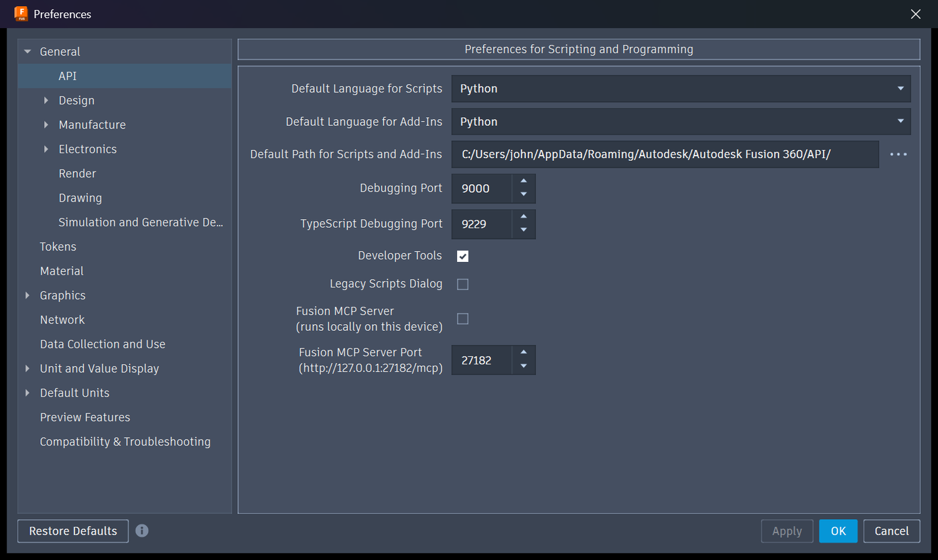Image resolution: width=938 pixels, height=560 pixels.
Task: Collapse the General tree node
Action: (x=27, y=52)
